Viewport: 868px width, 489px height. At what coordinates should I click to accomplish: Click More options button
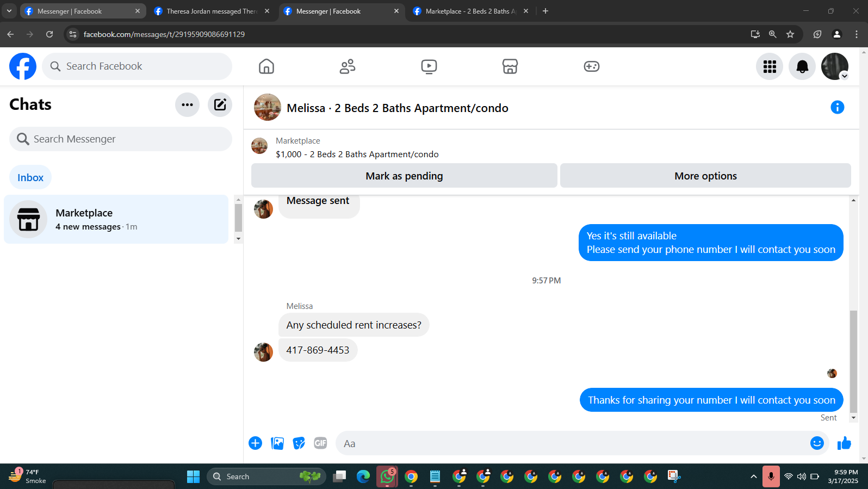705,176
